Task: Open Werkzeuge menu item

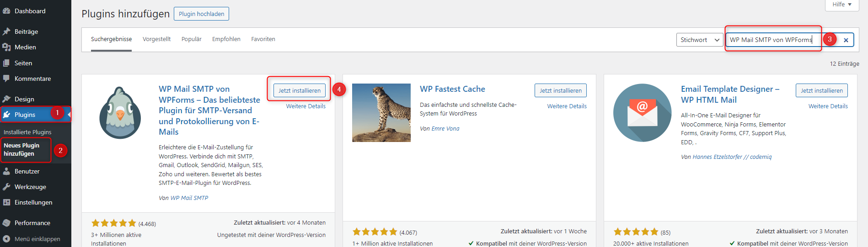Action: coord(36,187)
